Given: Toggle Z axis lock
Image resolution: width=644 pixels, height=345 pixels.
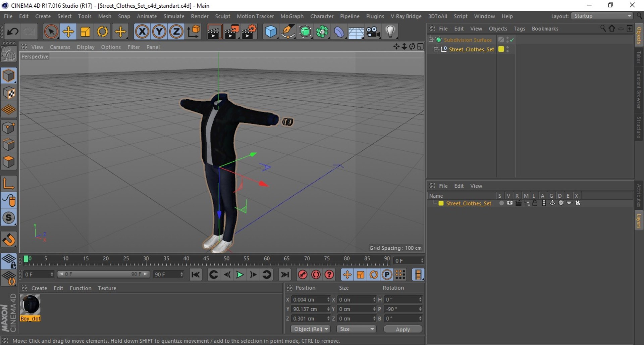Looking at the screenshot, I should pos(176,32).
